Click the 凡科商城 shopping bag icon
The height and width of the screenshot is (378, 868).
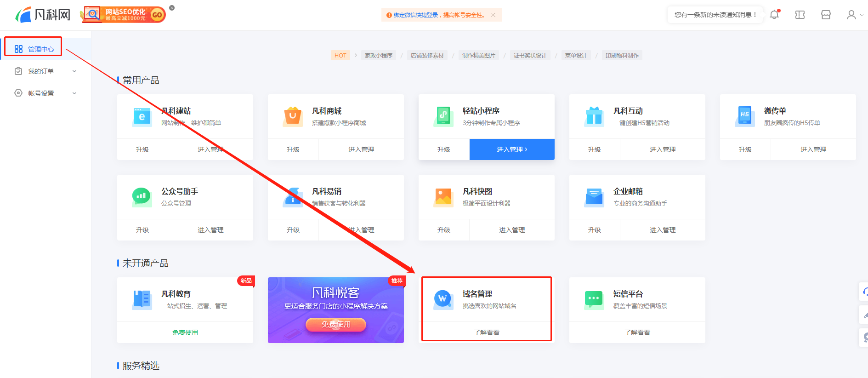click(293, 117)
